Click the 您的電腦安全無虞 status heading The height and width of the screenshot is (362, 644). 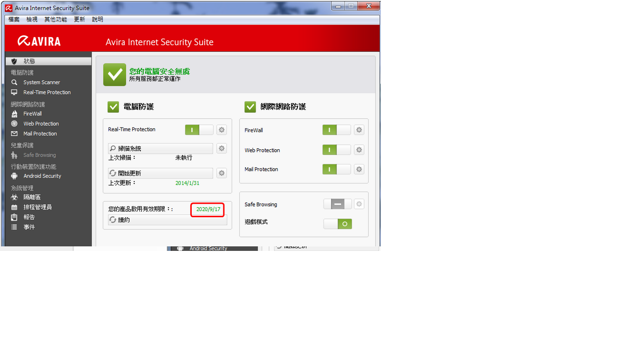[x=159, y=71]
